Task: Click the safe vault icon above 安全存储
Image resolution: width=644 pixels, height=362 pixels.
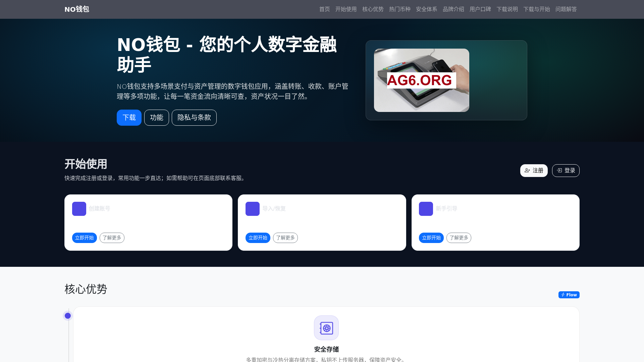Action: click(326, 328)
